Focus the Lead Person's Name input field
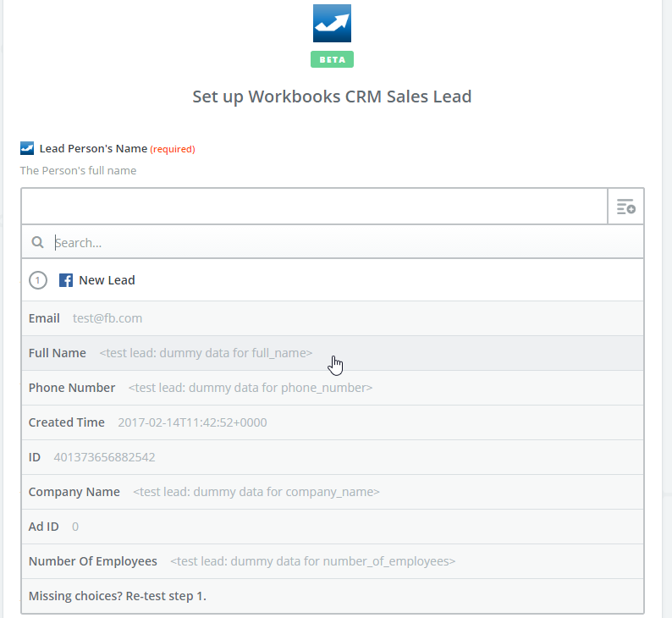Image resolution: width=672 pixels, height=618 pixels. [314, 207]
